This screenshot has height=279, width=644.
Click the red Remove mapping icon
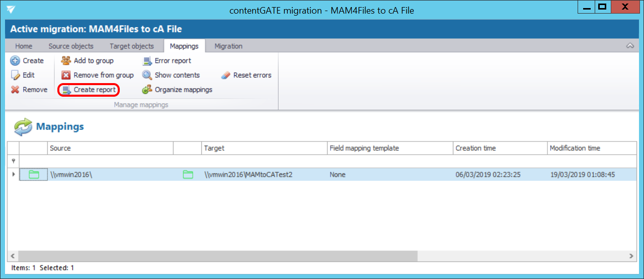15,90
